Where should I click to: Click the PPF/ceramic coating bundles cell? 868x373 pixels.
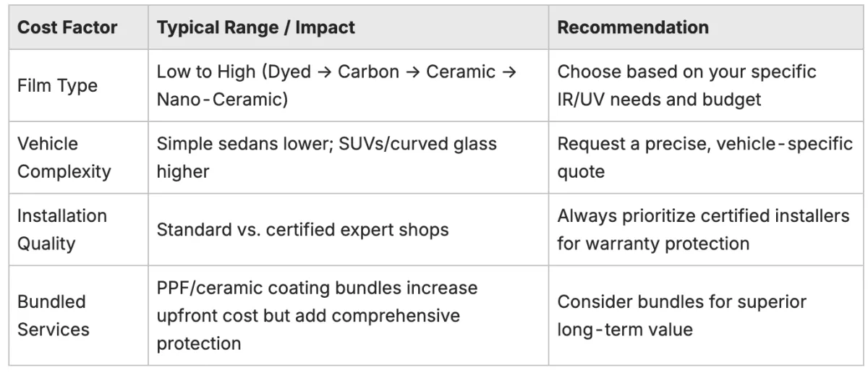click(x=318, y=316)
